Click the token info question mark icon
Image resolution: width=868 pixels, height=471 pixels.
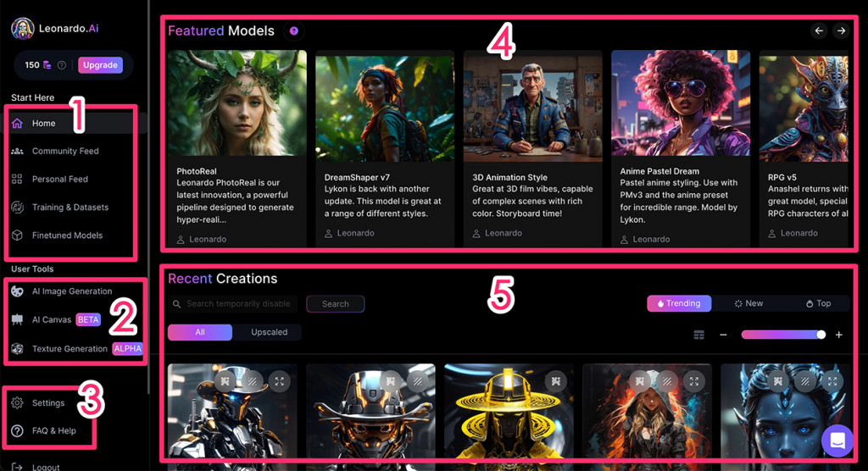62,65
